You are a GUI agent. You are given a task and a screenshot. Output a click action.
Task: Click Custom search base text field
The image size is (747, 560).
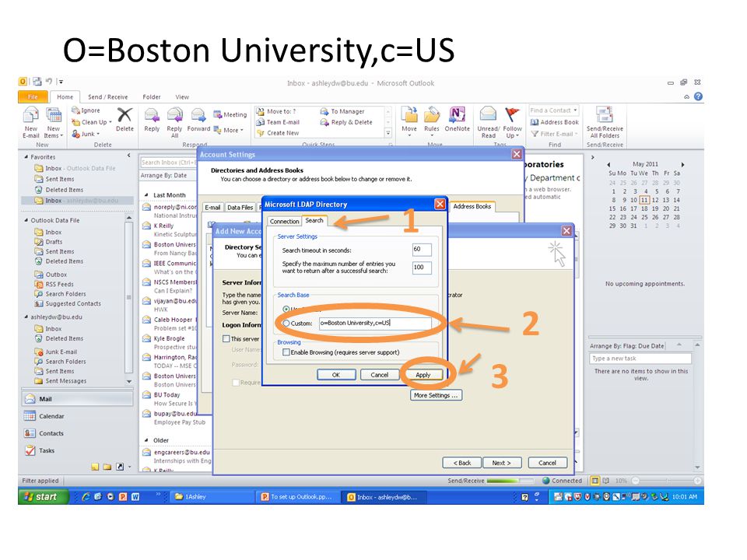375,323
